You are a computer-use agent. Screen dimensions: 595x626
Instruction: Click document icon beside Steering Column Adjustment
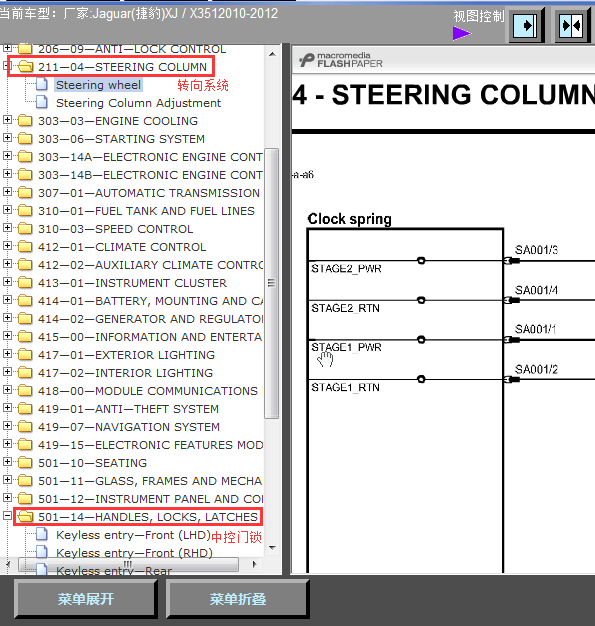pyautogui.click(x=42, y=103)
